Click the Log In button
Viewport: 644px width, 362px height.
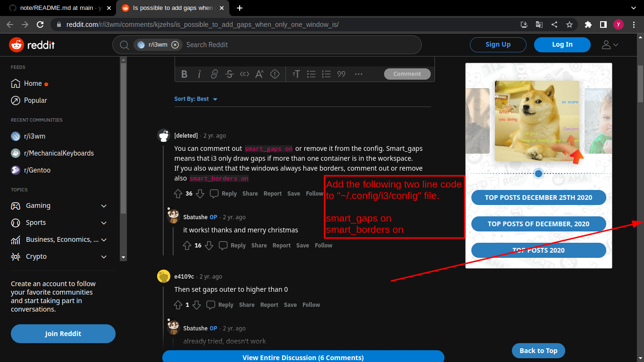pos(562,45)
